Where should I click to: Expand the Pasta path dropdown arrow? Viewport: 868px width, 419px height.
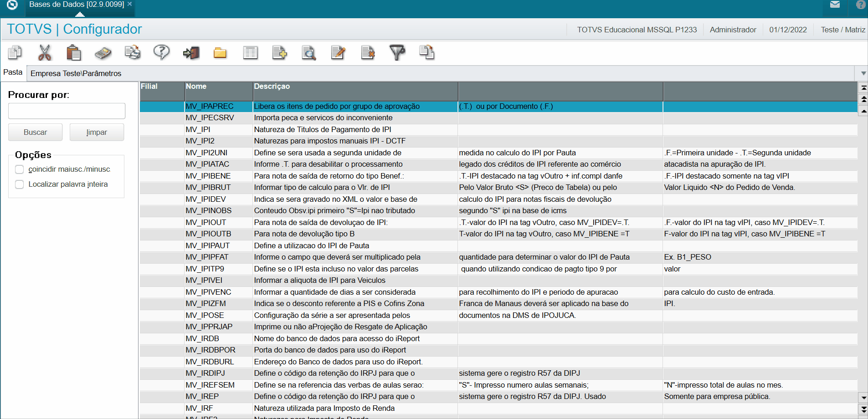(x=863, y=73)
